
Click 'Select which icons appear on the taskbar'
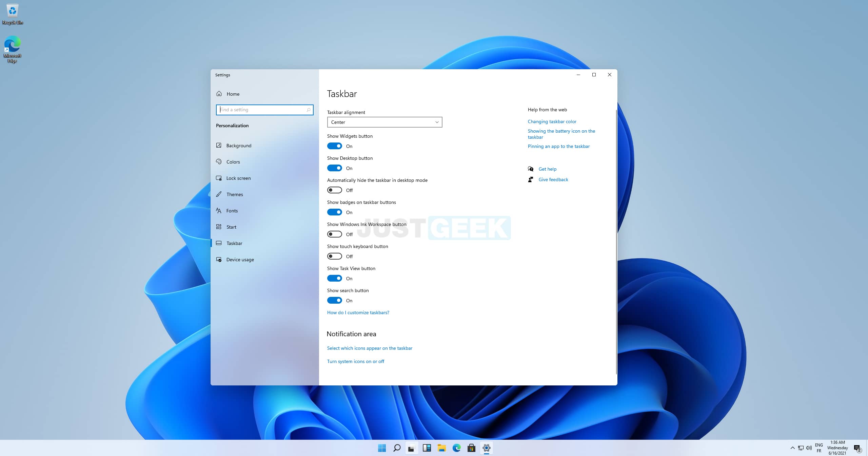(x=370, y=348)
